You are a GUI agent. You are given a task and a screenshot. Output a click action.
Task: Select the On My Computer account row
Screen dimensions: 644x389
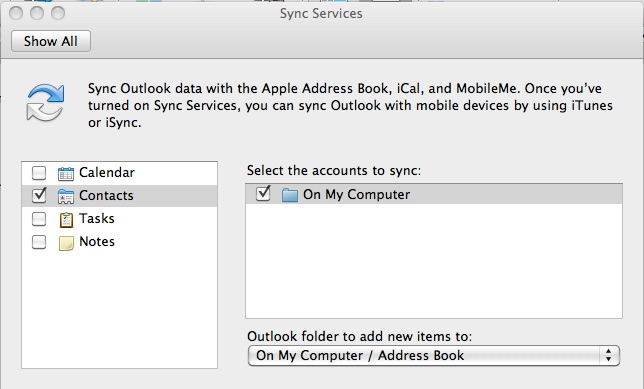coord(434,194)
